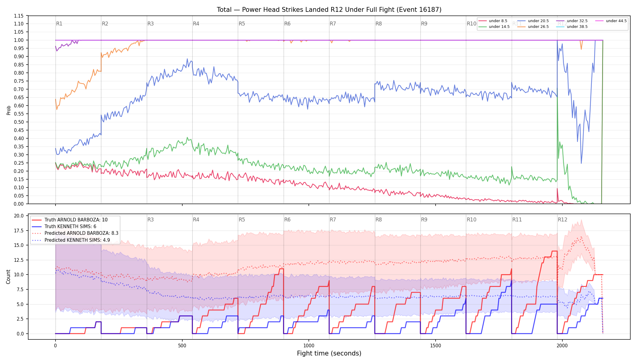Image resolution: width=637 pixels, height=364 pixels.
Task: Click the R8 round marker in upper chart
Action: 379,24
